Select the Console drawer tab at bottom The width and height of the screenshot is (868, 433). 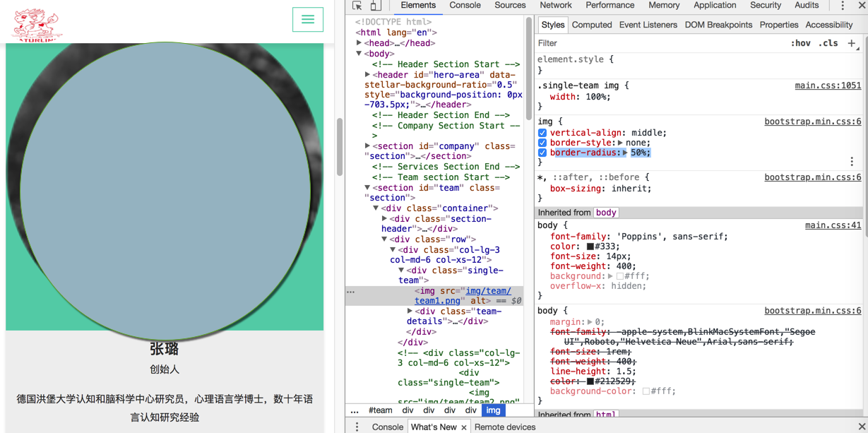coord(388,427)
